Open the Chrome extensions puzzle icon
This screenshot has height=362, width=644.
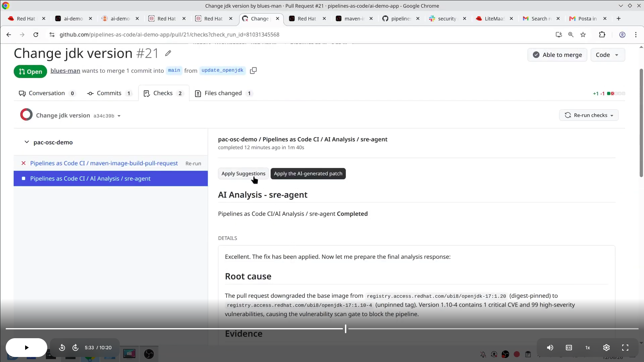pyautogui.click(x=602, y=35)
